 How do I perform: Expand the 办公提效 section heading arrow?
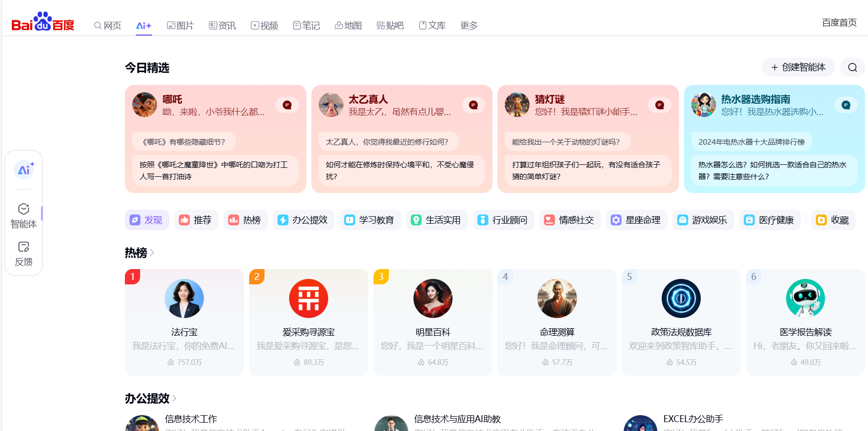click(x=174, y=398)
